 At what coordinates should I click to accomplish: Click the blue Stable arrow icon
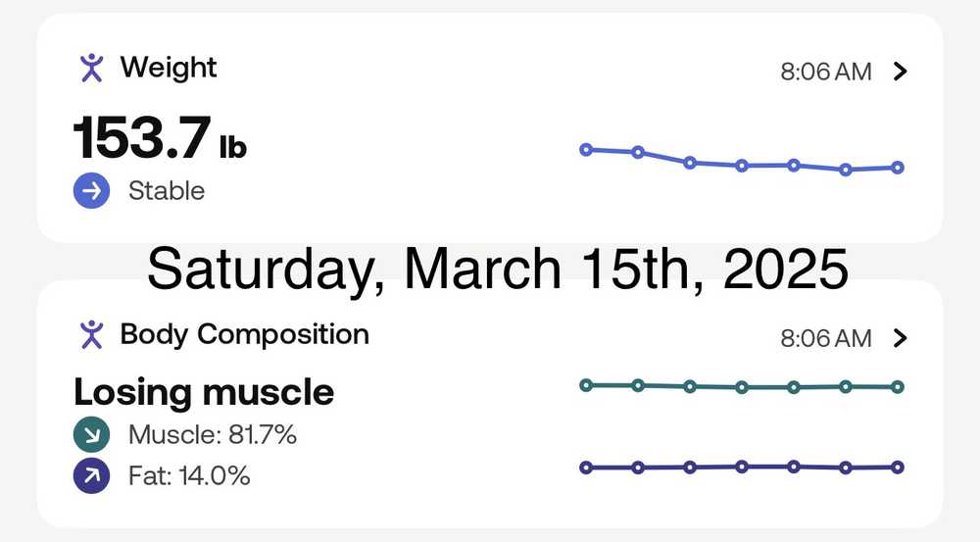click(92, 191)
